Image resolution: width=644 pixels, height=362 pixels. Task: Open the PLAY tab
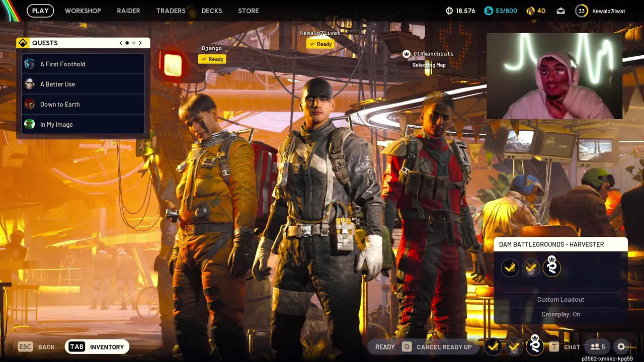click(x=40, y=11)
